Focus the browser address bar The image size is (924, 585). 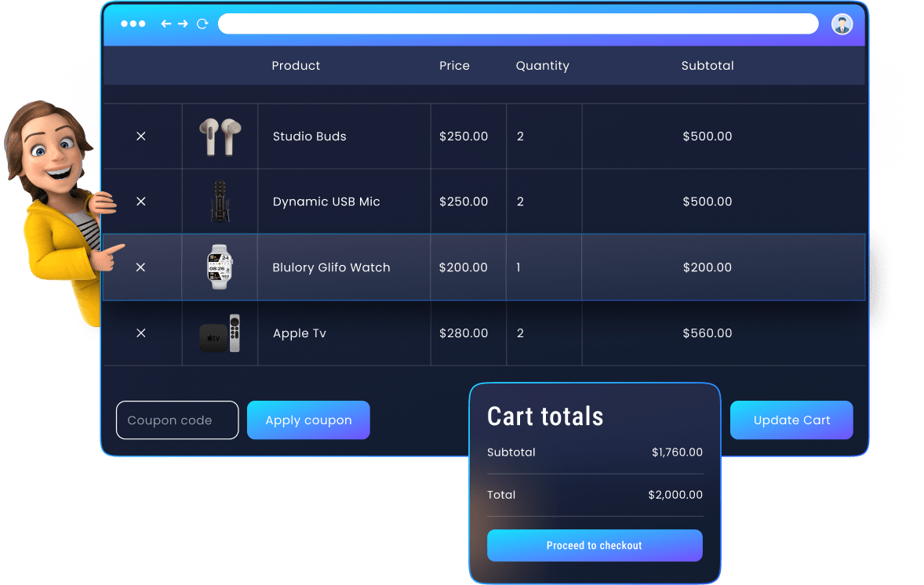pos(518,24)
